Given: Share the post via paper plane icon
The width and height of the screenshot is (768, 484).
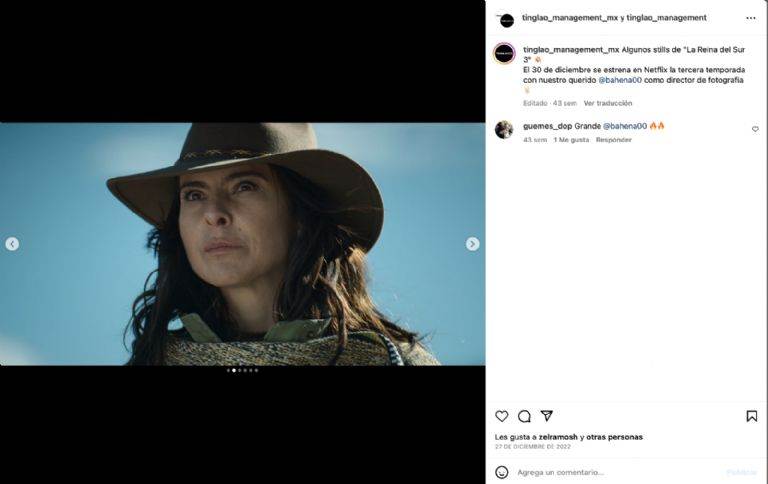Looking at the screenshot, I should (x=547, y=416).
